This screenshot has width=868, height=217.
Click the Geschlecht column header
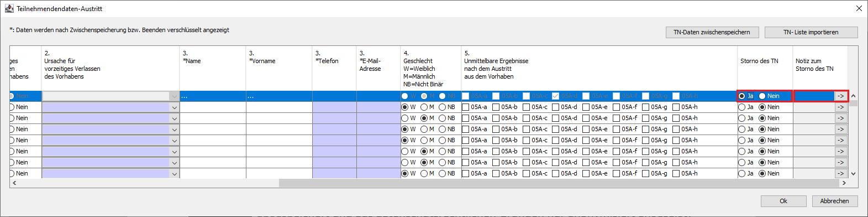(x=431, y=68)
